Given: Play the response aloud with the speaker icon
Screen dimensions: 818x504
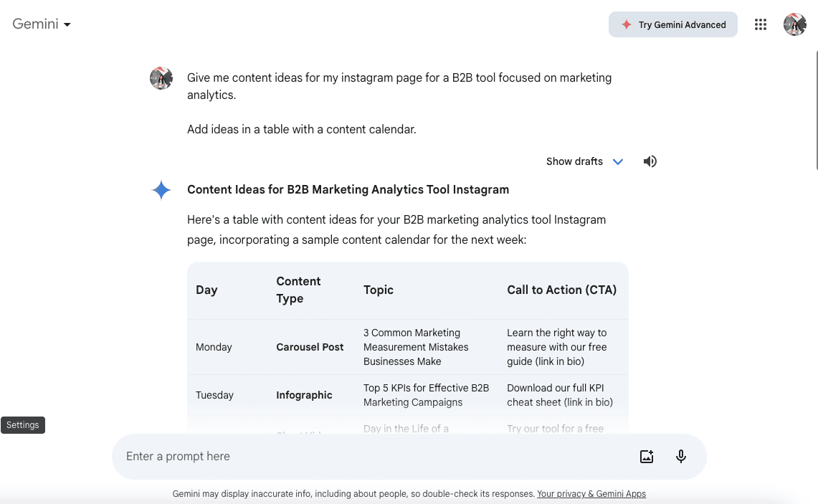Looking at the screenshot, I should pyautogui.click(x=650, y=161).
